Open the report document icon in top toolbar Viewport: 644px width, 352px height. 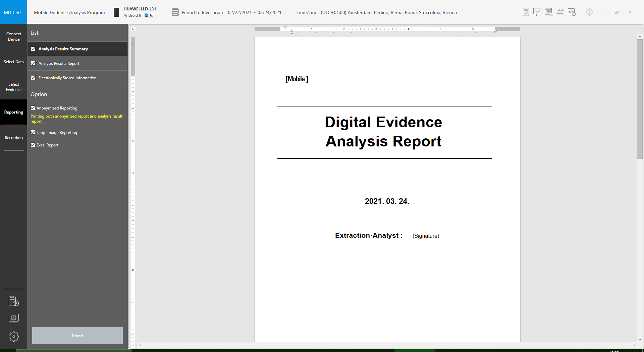pyautogui.click(x=526, y=12)
